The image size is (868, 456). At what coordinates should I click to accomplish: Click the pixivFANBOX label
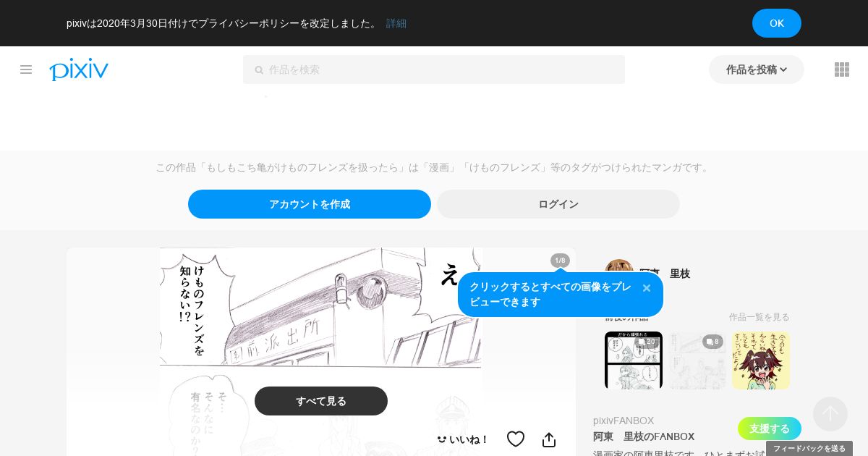tap(624, 421)
